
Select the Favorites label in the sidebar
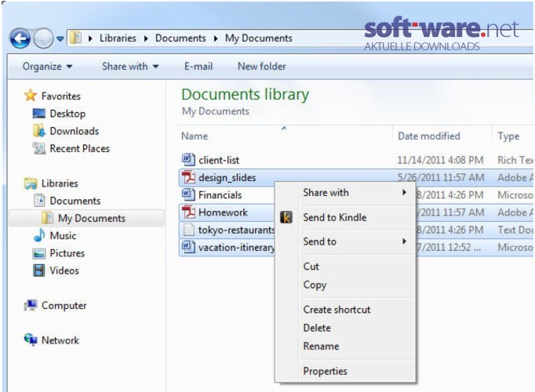pos(60,96)
